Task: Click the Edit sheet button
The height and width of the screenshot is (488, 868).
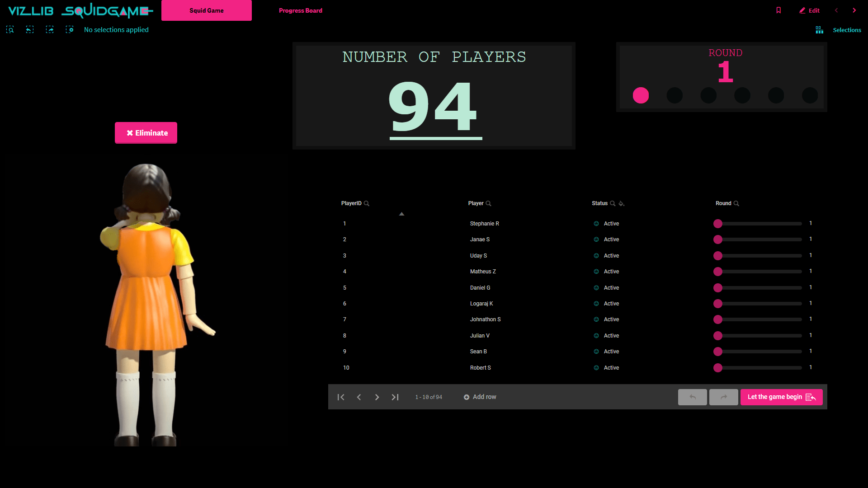Action: click(x=809, y=10)
